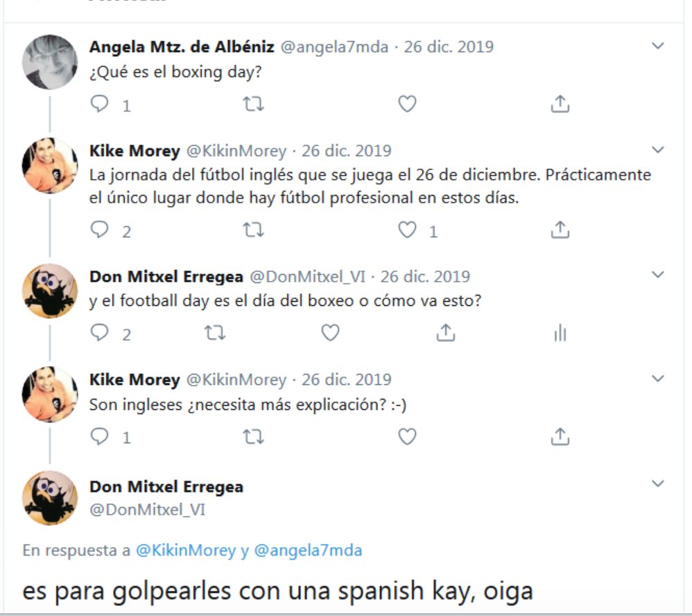Open Kike Morey profile name on first reply
692x616 pixels.
[135, 151]
